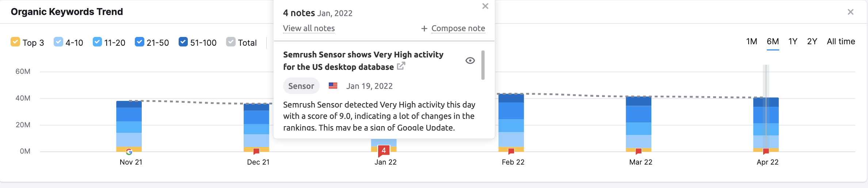Open the 4-notes flag on Jan 22
Viewport: 868px width, 188px height.
coord(384,151)
